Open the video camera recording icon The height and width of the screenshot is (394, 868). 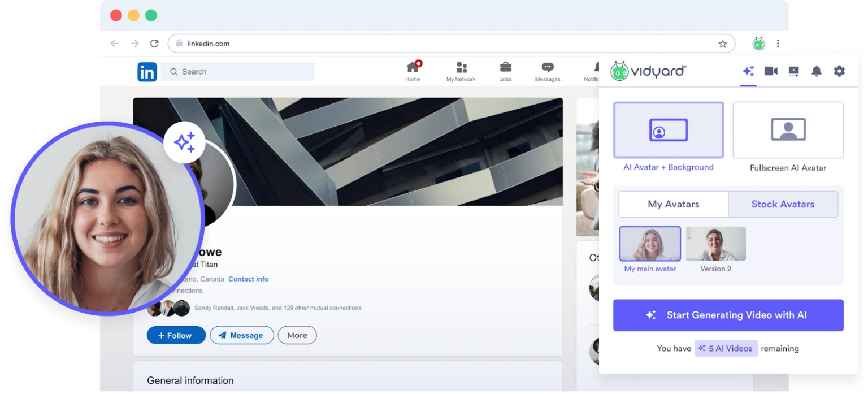pyautogui.click(x=771, y=71)
